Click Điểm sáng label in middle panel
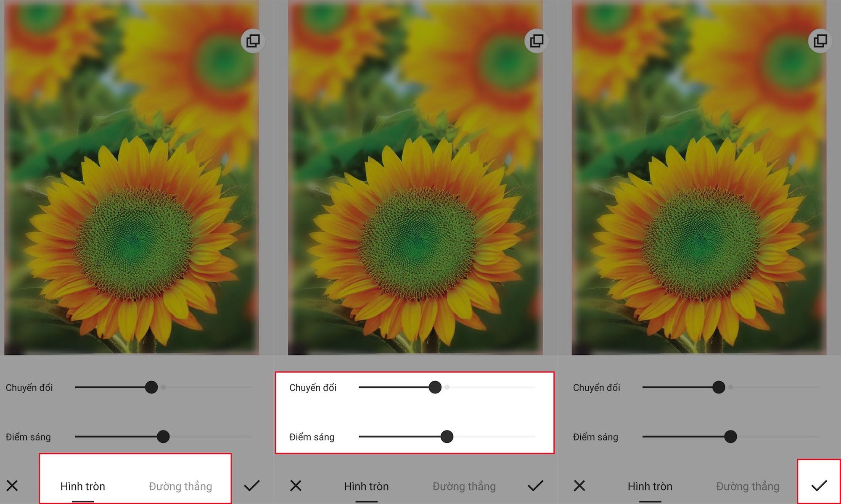Screen dimensions: 841x504 click(x=312, y=437)
